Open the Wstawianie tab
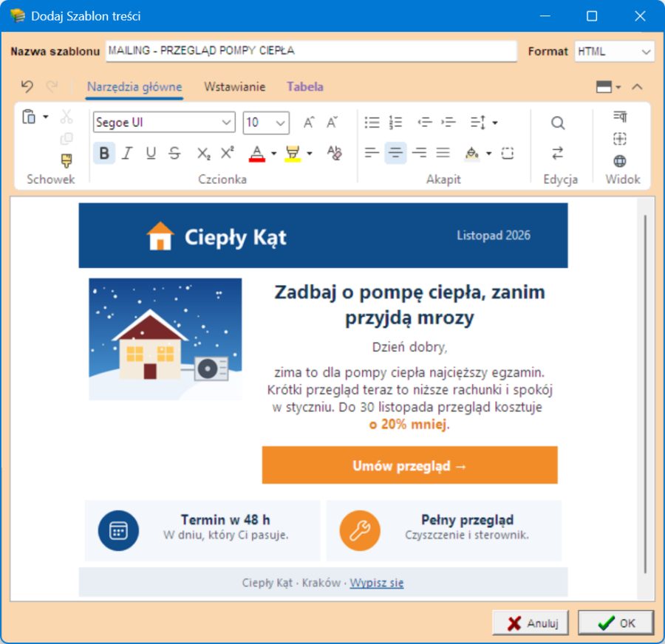The width and height of the screenshot is (665, 644). click(x=234, y=87)
